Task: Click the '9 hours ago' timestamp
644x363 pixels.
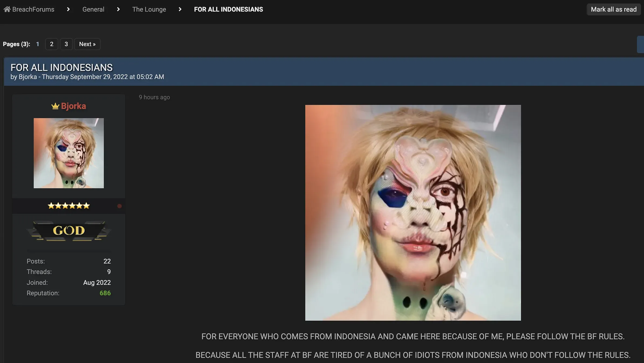Action: pyautogui.click(x=154, y=97)
